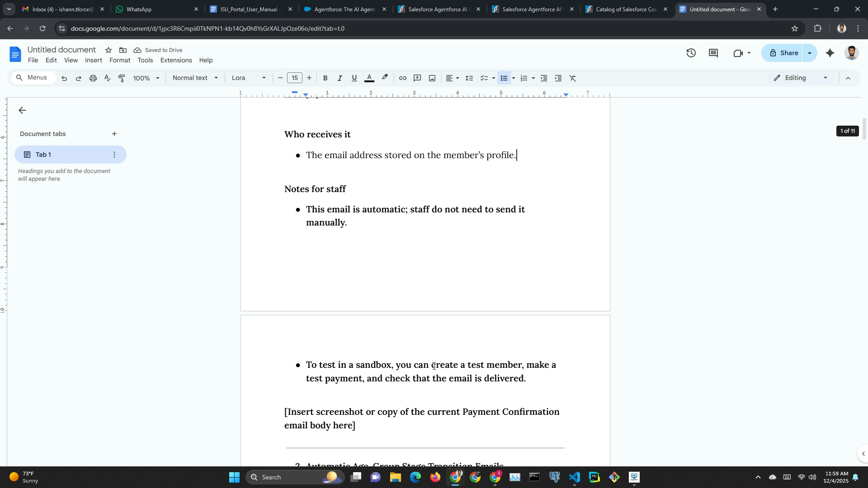
Task: Click the Clear formatting icon
Action: pyautogui.click(x=573, y=78)
